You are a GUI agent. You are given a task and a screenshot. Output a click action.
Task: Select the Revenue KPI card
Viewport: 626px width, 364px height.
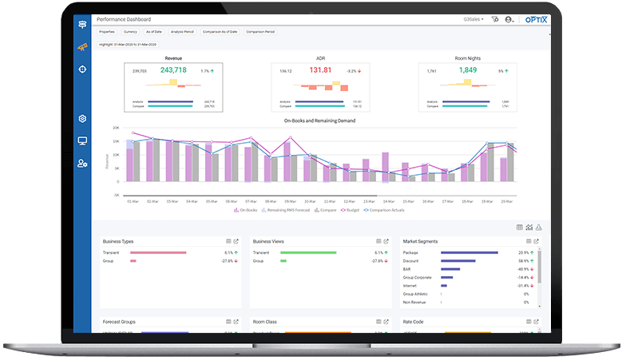pos(173,88)
